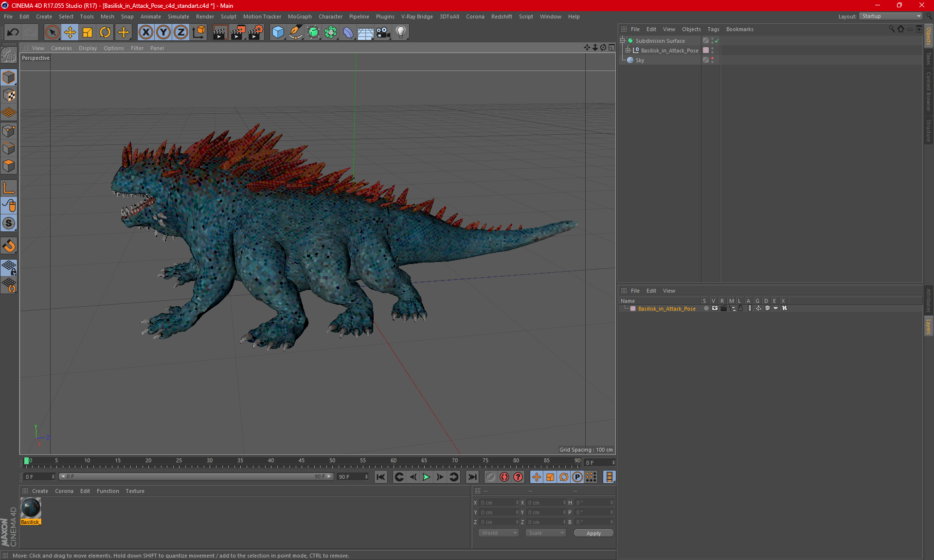
Task: Open the Layout Startup dropdown
Action: [x=891, y=16]
